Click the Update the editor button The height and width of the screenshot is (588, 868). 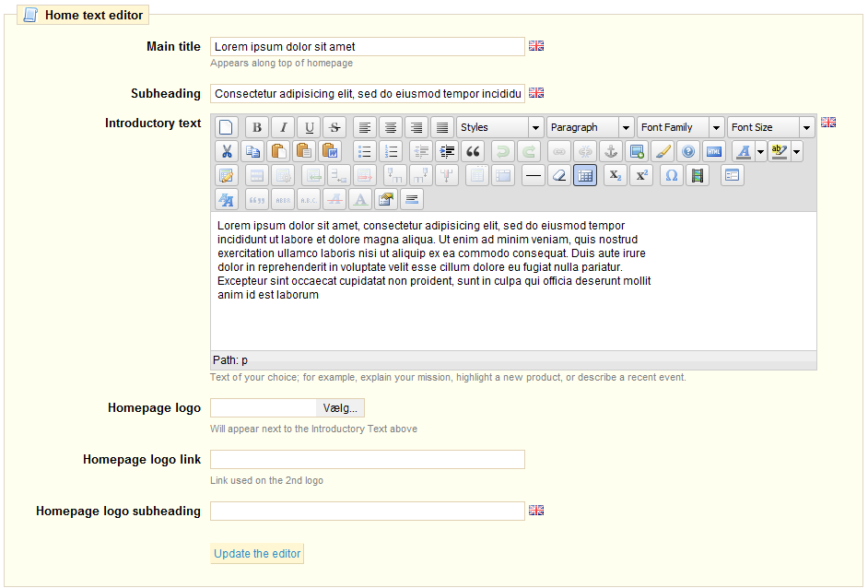pos(257,554)
